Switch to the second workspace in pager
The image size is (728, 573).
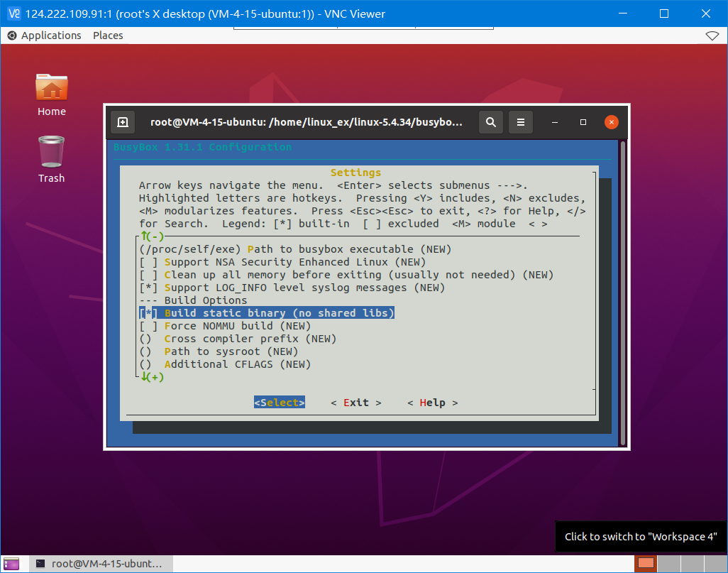click(x=669, y=563)
